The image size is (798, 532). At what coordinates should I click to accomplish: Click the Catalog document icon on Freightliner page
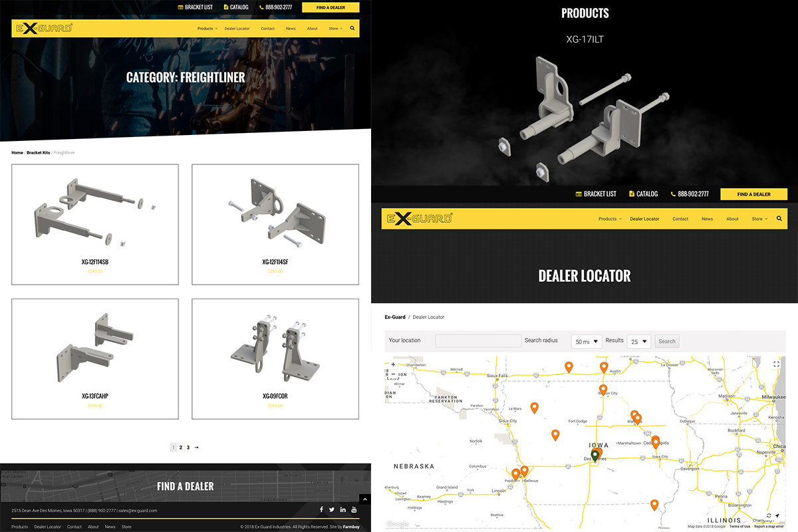tap(226, 7)
